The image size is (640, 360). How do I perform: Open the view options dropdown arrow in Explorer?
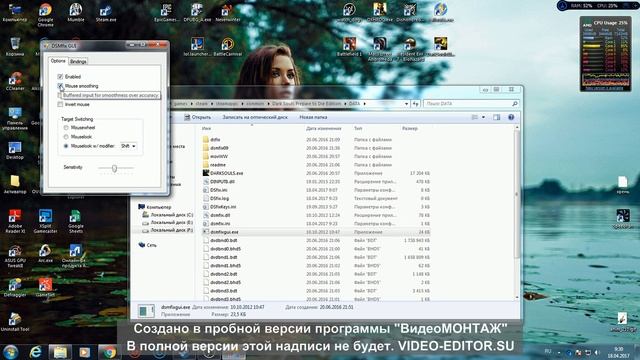483,118
